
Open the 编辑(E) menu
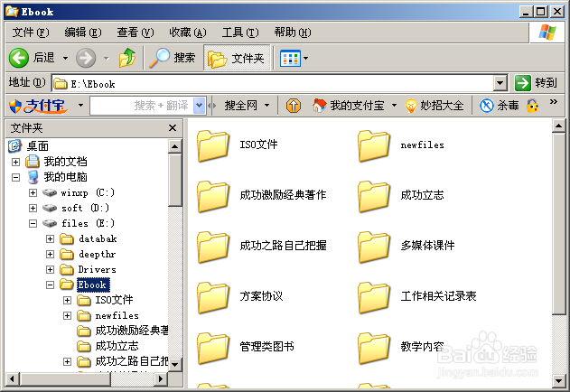tap(83, 33)
